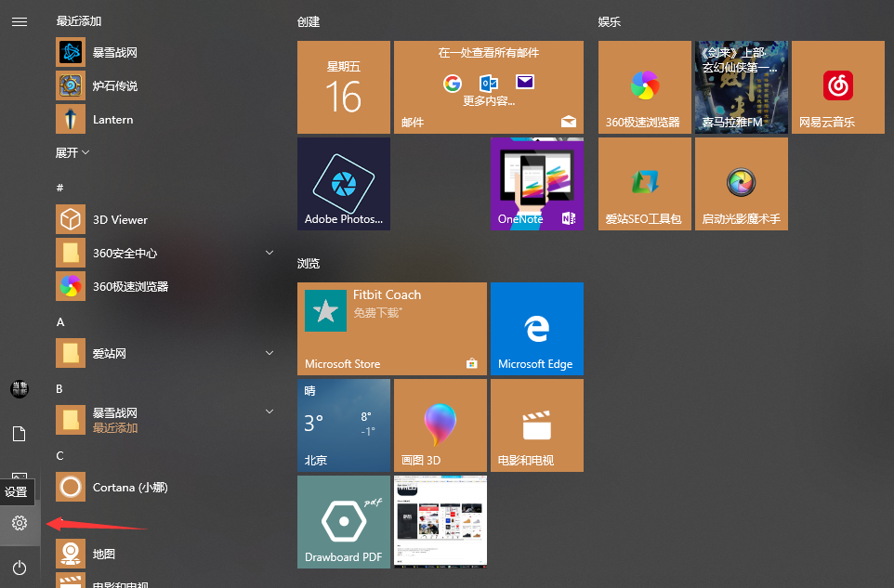Click the letter B index header
Viewport: 894px width, 588px height.
59,388
